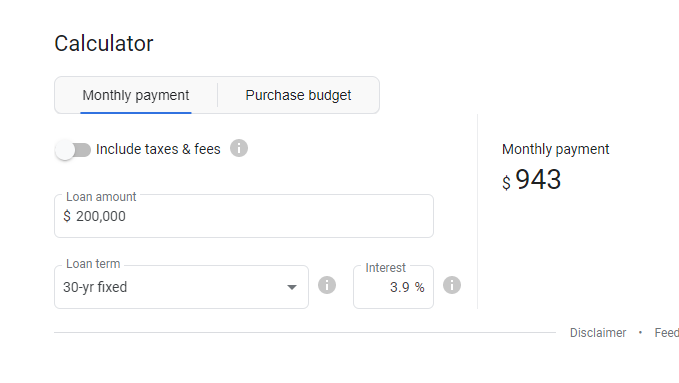Click the percent sign in Interest field
679x383 pixels.
(419, 287)
